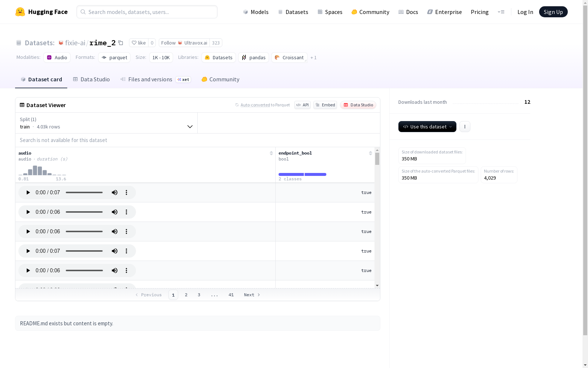Switch to the Dataset card tab
This screenshot has height=368, width=588.
click(41, 79)
